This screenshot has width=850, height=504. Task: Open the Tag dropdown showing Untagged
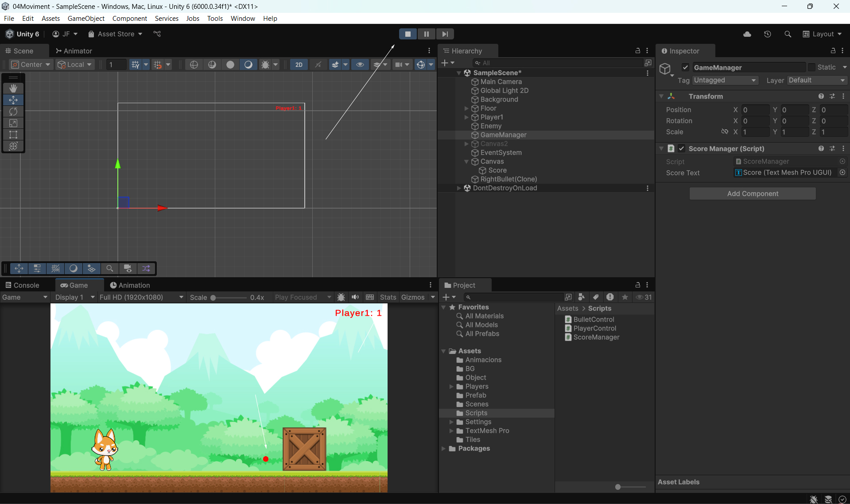(725, 80)
